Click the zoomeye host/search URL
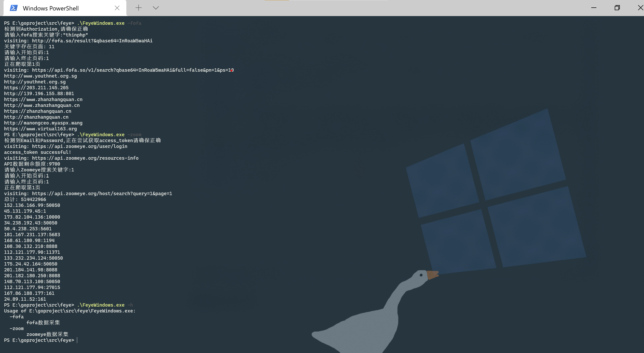The image size is (644, 353). 102,194
